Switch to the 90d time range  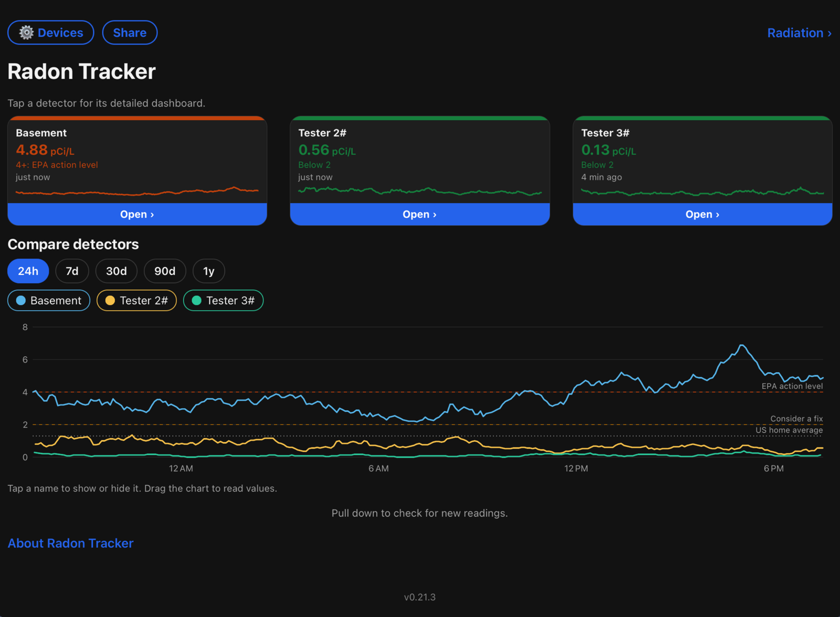pos(165,271)
